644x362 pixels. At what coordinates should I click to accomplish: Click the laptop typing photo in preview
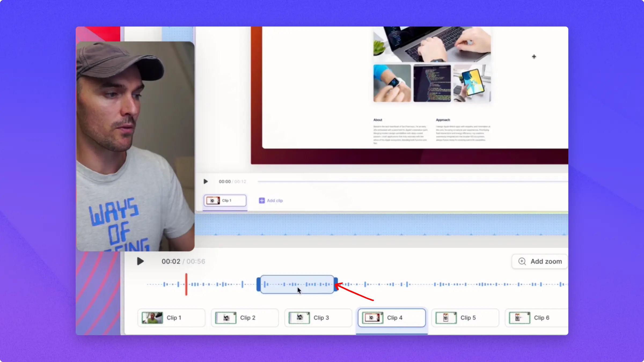[432, 44]
